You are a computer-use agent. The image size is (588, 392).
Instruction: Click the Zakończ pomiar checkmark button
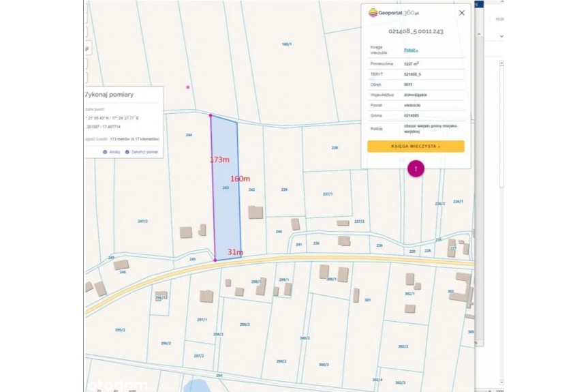click(x=127, y=151)
